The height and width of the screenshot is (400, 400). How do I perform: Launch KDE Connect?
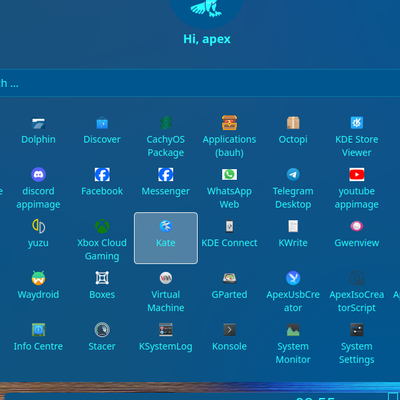tap(229, 226)
